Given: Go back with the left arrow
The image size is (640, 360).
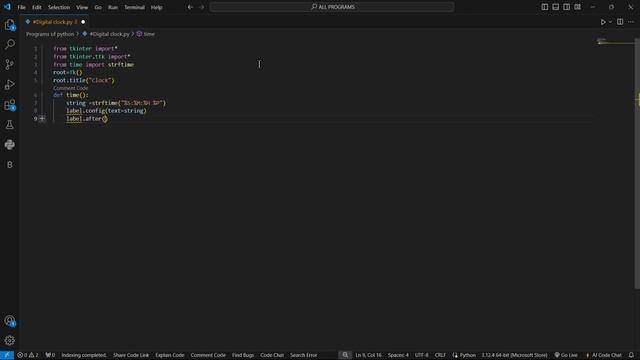Looking at the screenshot, I should click(x=190, y=7).
